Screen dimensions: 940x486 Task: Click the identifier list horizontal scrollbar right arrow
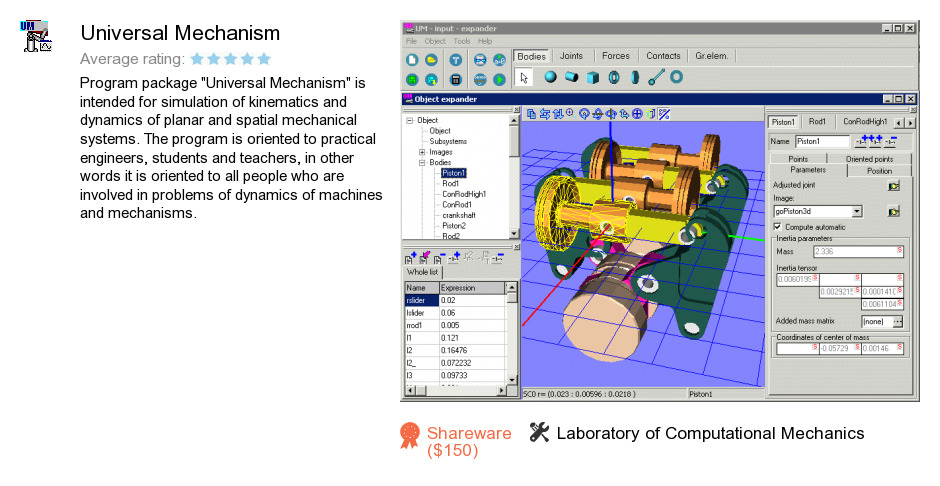[501, 391]
